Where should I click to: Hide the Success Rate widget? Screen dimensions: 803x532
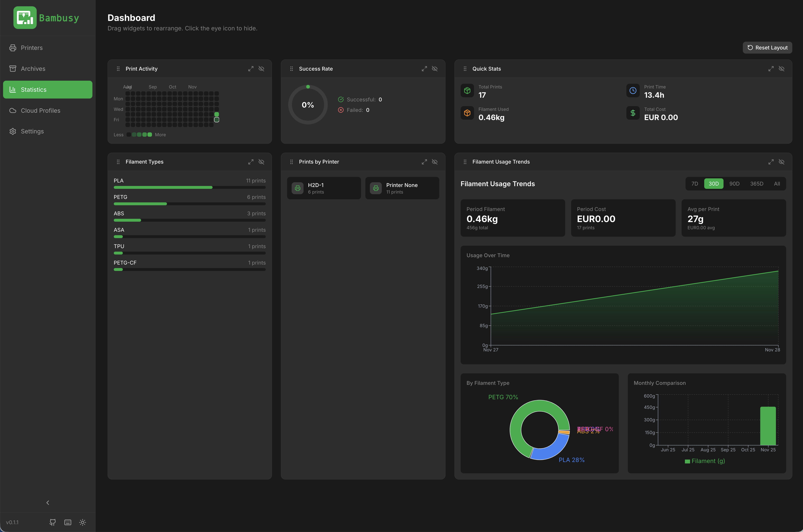pyautogui.click(x=435, y=69)
